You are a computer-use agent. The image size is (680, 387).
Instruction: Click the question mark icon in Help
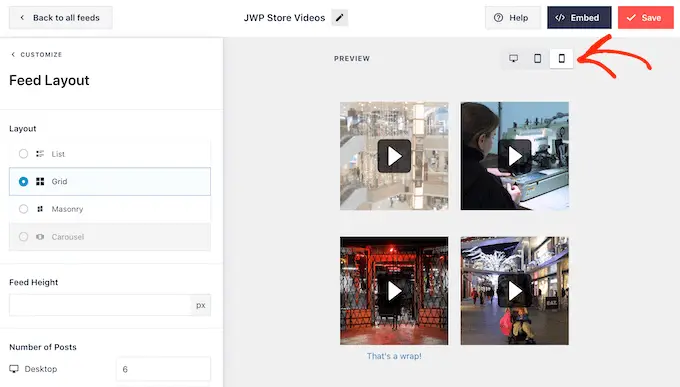tap(499, 18)
